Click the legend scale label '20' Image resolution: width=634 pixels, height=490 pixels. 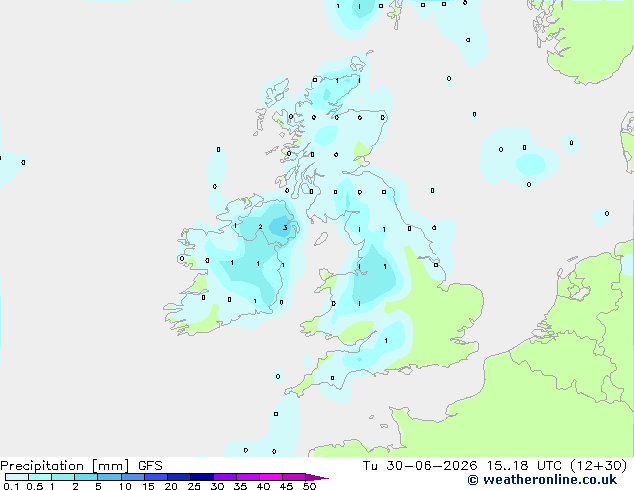171,486
